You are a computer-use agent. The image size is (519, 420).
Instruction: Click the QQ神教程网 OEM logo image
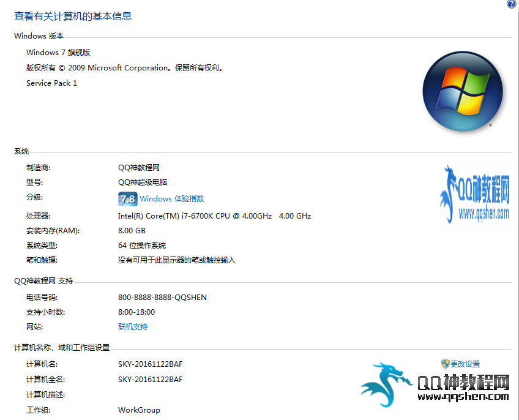pyautogui.click(x=475, y=195)
